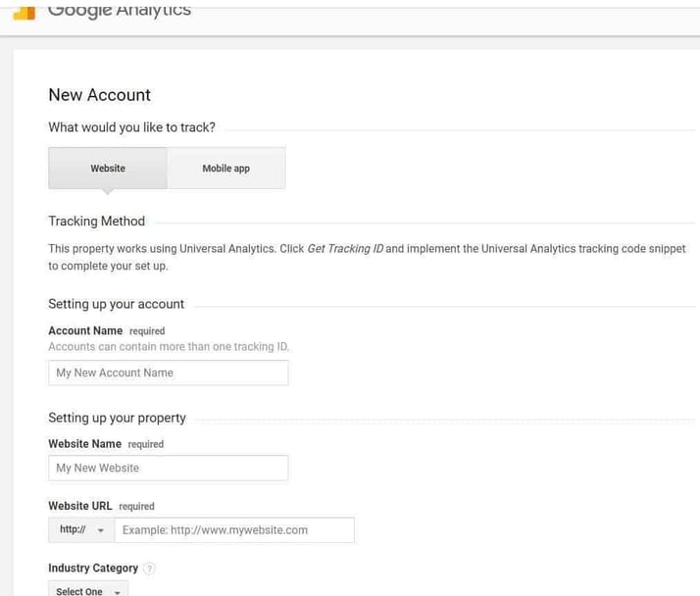The image size is (700, 596).
Task: Click 'Setting up your account' heading
Action: tap(116, 304)
